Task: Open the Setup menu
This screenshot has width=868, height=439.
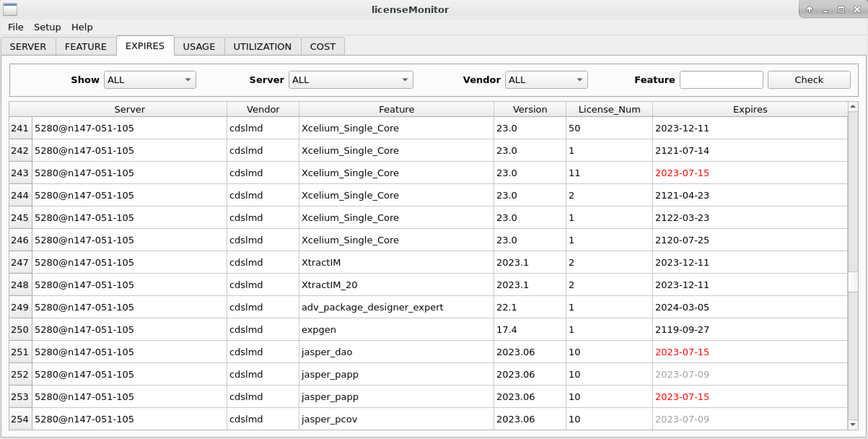Action: coord(47,27)
